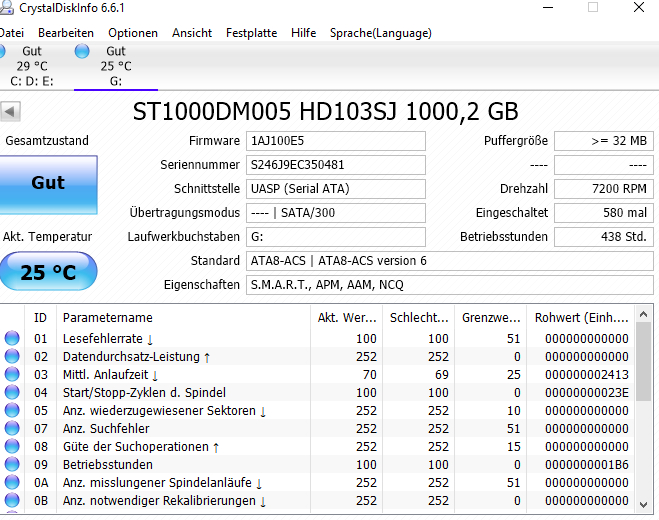Select Anz. wiederzugewiesener Sektoren parameter name
This screenshot has height=520, width=659.
164,411
